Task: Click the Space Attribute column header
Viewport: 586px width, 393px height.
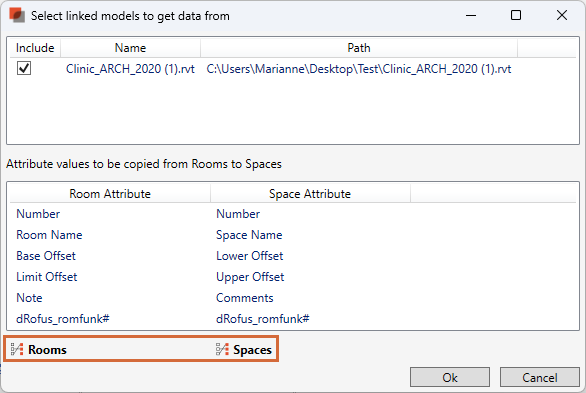Action: (310, 194)
